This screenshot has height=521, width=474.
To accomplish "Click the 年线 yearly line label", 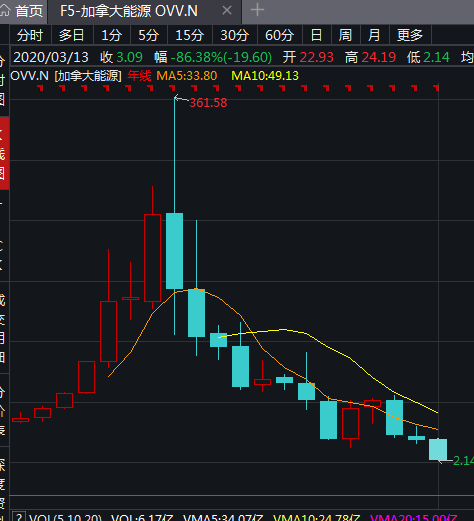I will point(139,76).
